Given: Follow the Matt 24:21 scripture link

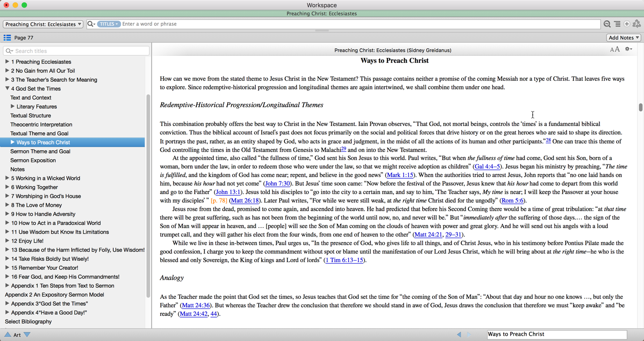Looking at the screenshot, I should click(429, 235).
